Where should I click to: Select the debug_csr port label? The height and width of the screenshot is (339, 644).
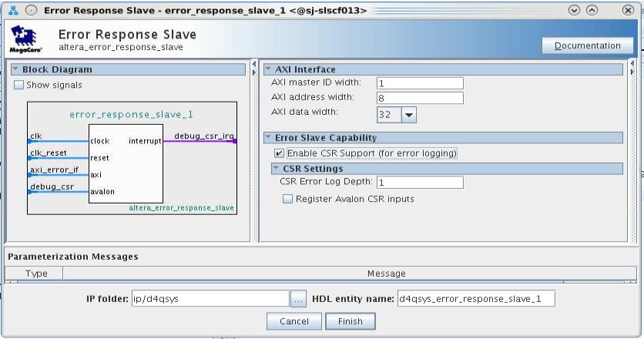(52, 186)
